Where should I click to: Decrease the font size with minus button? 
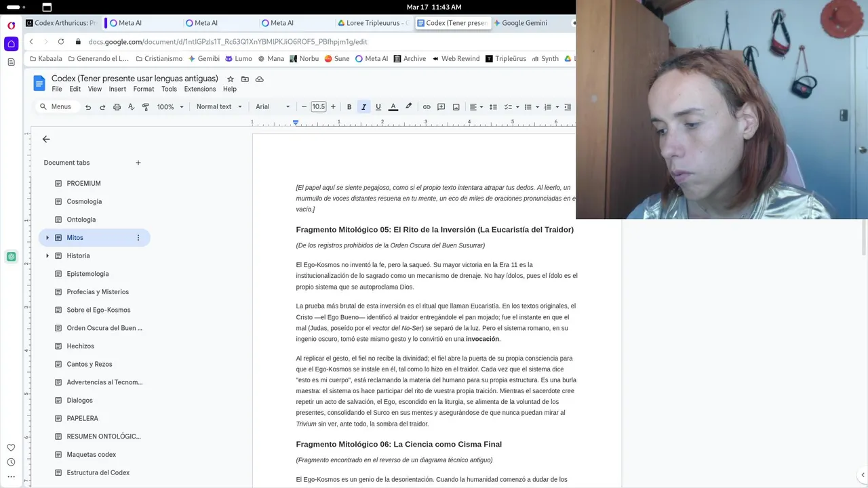304,107
